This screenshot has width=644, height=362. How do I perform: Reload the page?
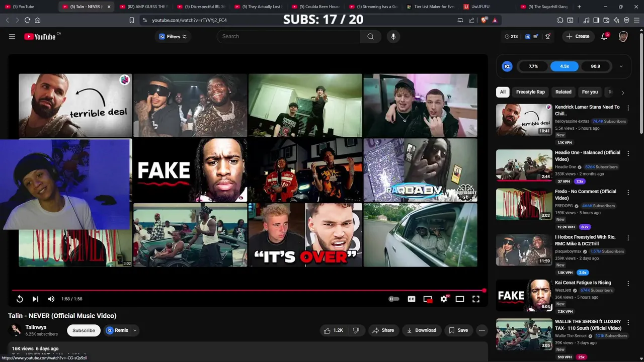pyautogui.click(x=27, y=20)
